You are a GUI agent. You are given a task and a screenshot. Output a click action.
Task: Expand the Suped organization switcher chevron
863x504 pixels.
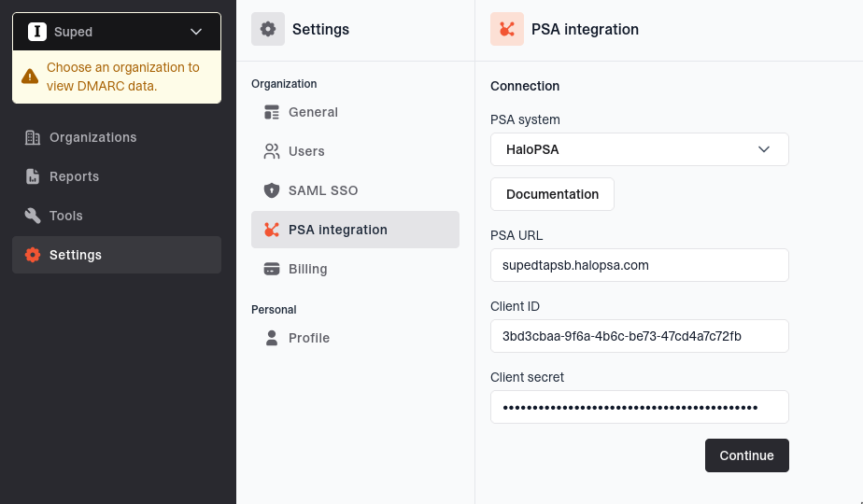[196, 32]
